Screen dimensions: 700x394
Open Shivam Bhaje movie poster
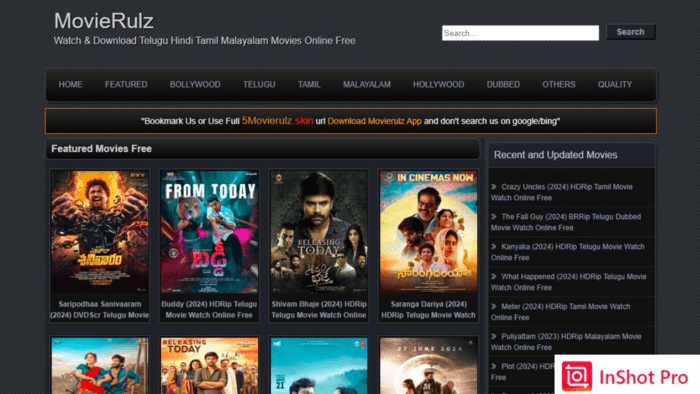pos(319,232)
